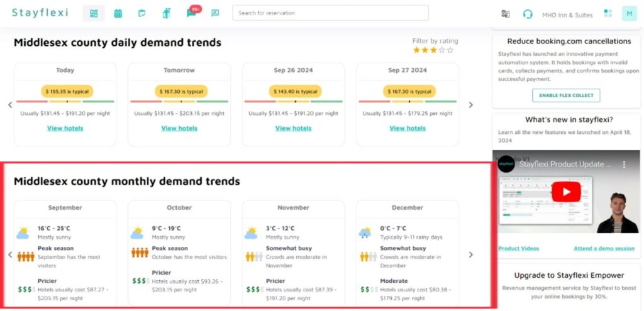Play the Stayflexi Product Update video
Viewport: 644px width, 311px height.
tap(566, 192)
